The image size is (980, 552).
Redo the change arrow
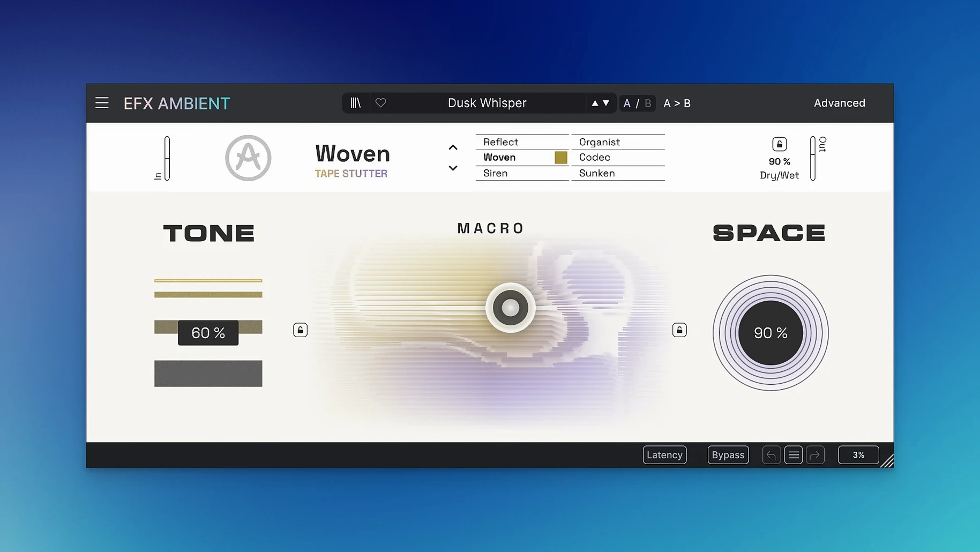tap(815, 455)
